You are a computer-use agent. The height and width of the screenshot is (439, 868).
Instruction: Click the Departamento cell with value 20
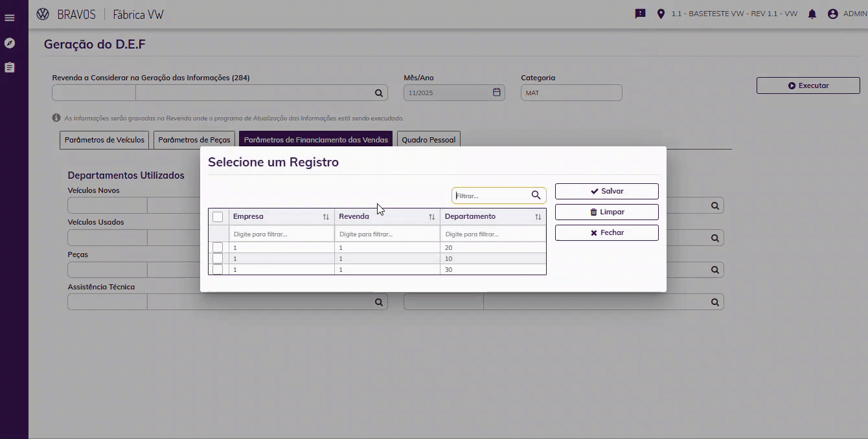click(x=493, y=247)
